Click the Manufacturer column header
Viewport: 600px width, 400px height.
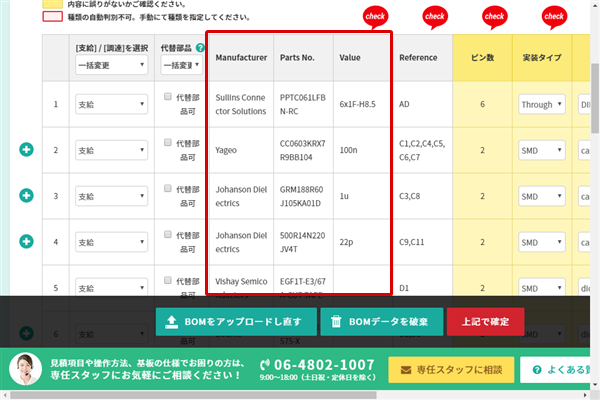tap(241, 57)
